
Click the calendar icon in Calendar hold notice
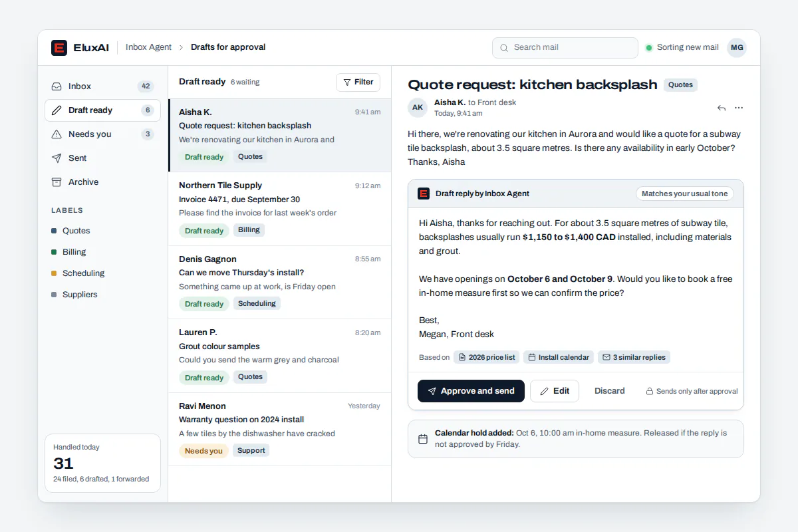pyautogui.click(x=423, y=439)
